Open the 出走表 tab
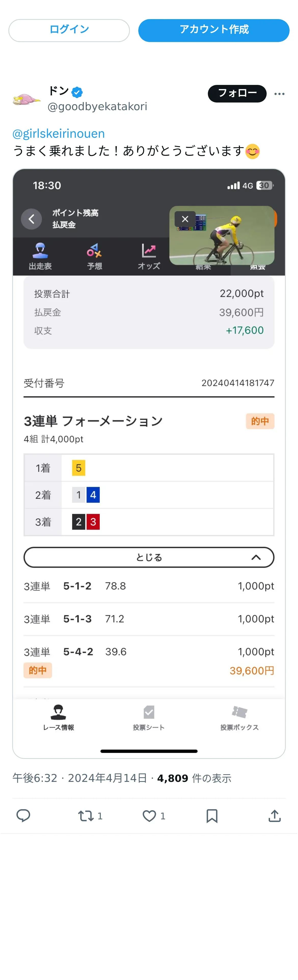Image resolution: width=298 pixels, height=980 pixels. [x=40, y=257]
